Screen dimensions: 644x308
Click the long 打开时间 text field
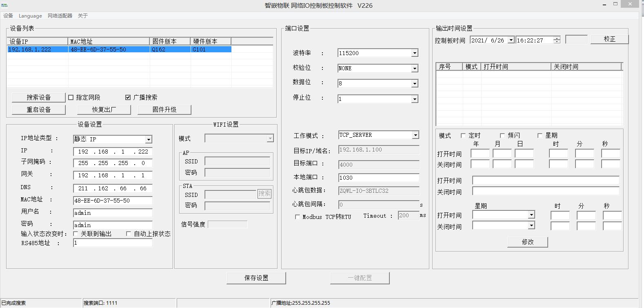pos(546,180)
